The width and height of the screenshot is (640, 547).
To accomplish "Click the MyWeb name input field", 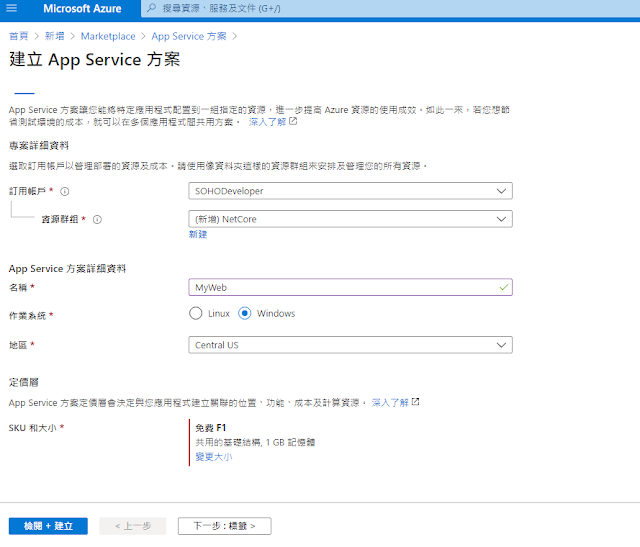I will (350, 287).
